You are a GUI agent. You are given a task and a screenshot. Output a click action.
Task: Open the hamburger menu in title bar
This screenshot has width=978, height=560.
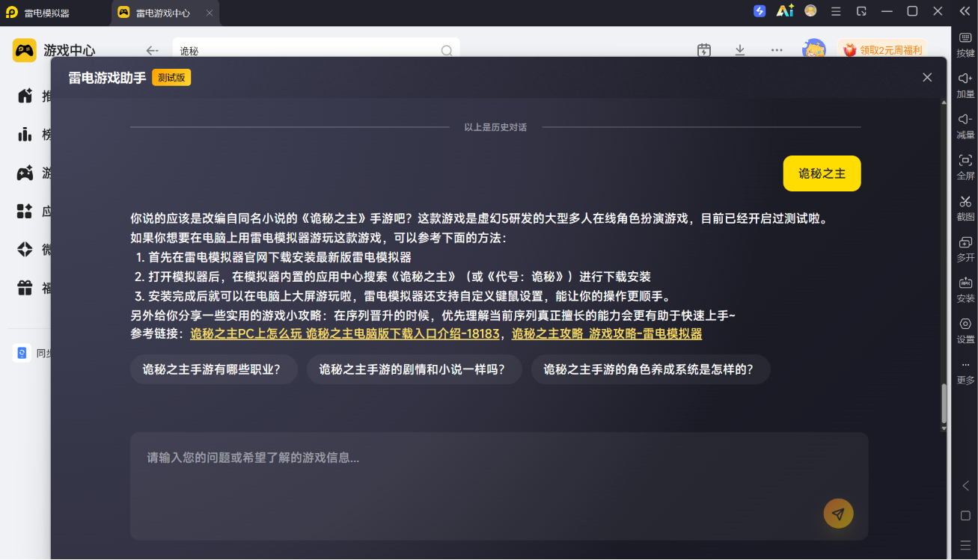[x=837, y=11]
